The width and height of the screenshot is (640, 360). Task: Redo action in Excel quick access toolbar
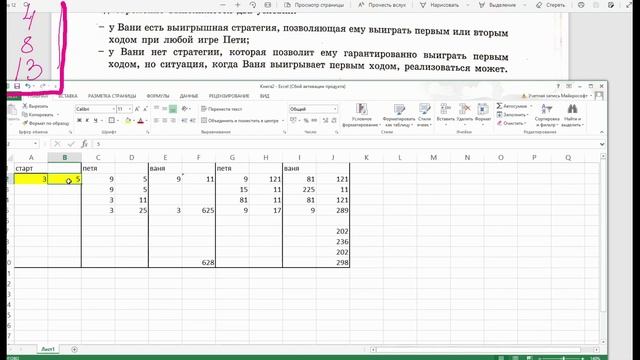[x=42, y=86]
